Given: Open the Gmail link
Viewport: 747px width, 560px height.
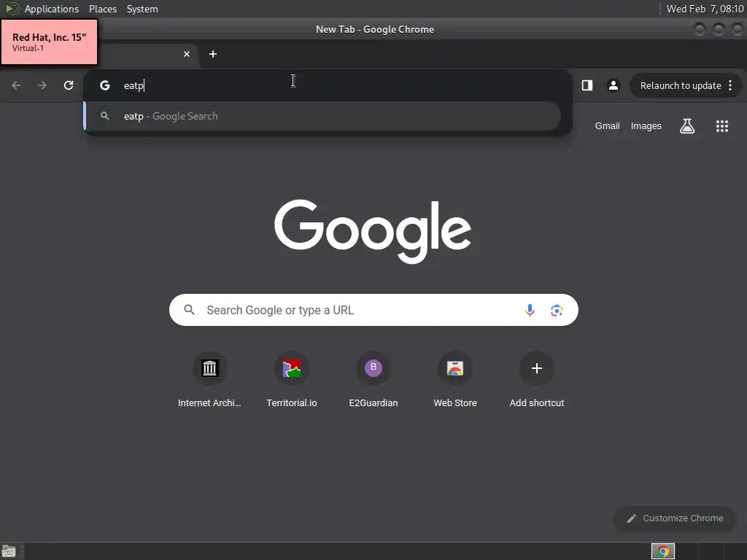Looking at the screenshot, I should coord(607,125).
